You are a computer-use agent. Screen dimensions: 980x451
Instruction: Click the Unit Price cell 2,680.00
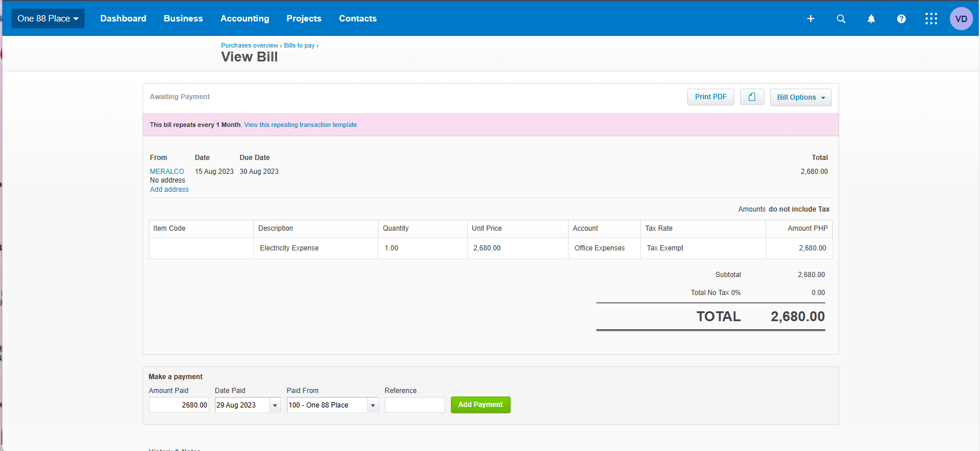(518, 248)
